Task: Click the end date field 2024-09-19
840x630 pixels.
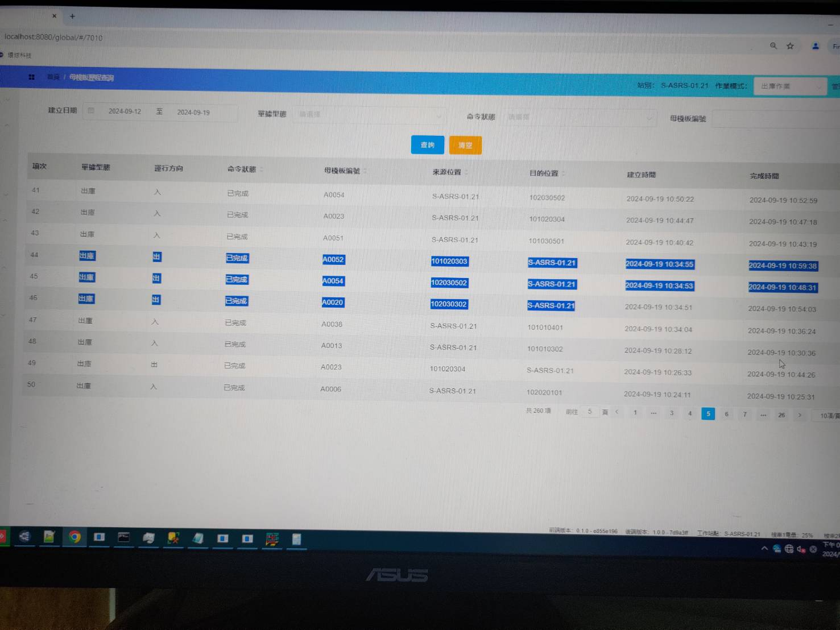Action: click(x=193, y=113)
